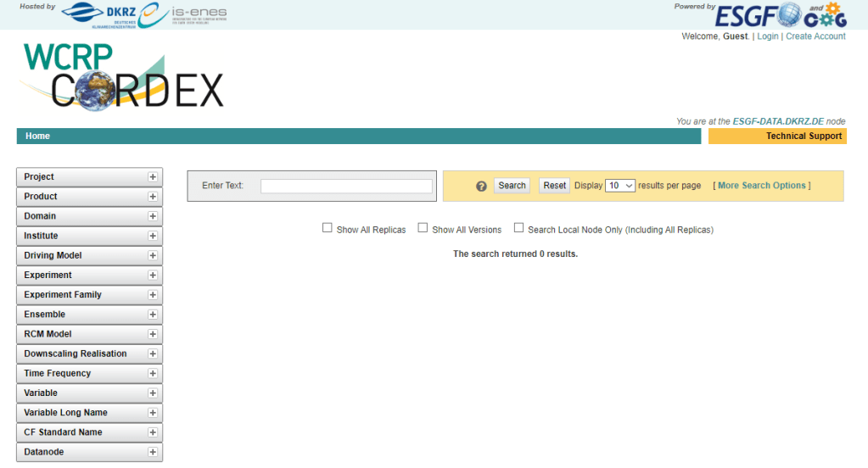Click the plus icon beside Datanode
The image size is (868, 468).
153,453
